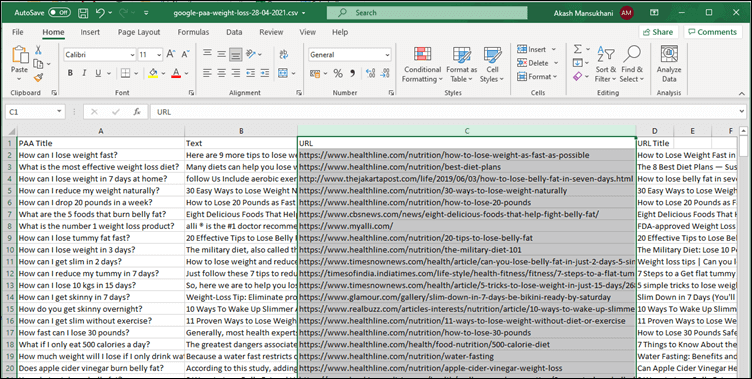This screenshot has height=379, width=752.
Task: Click the Align Right icon
Action: click(235, 73)
